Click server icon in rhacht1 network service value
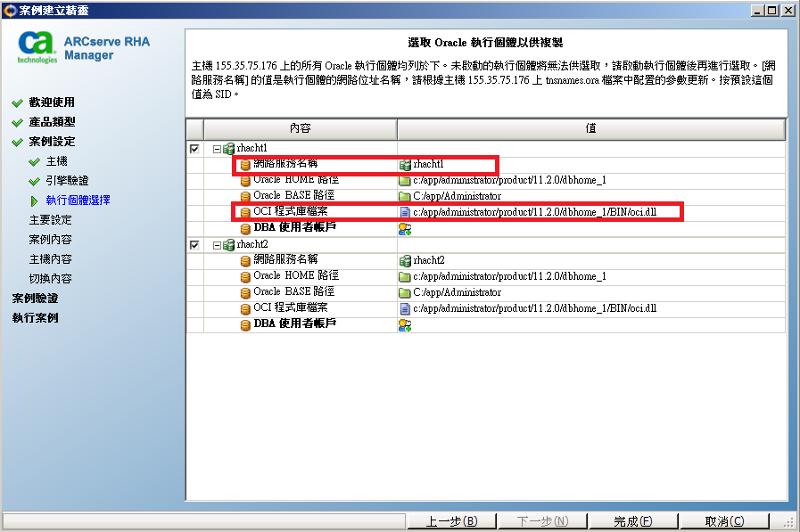 (405, 165)
